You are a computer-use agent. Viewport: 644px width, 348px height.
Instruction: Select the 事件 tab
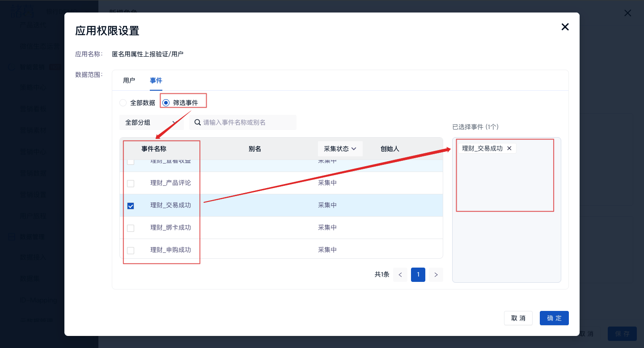pyautogui.click(x=156, y=80)
